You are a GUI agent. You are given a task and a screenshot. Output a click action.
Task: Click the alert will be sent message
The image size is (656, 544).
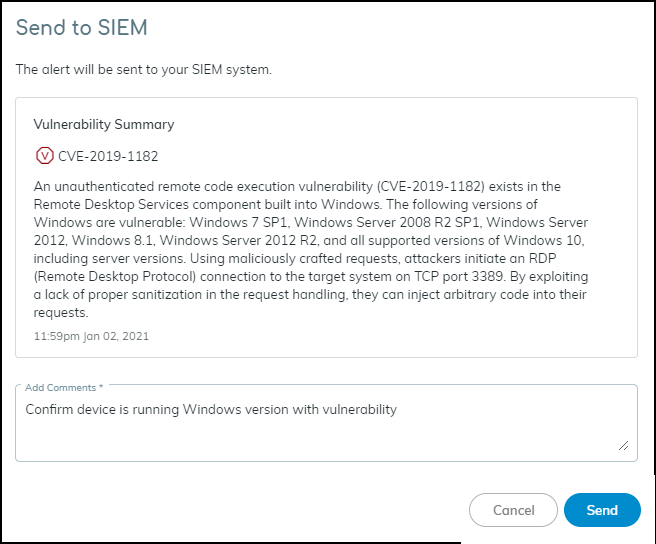[x=144, y=70]
